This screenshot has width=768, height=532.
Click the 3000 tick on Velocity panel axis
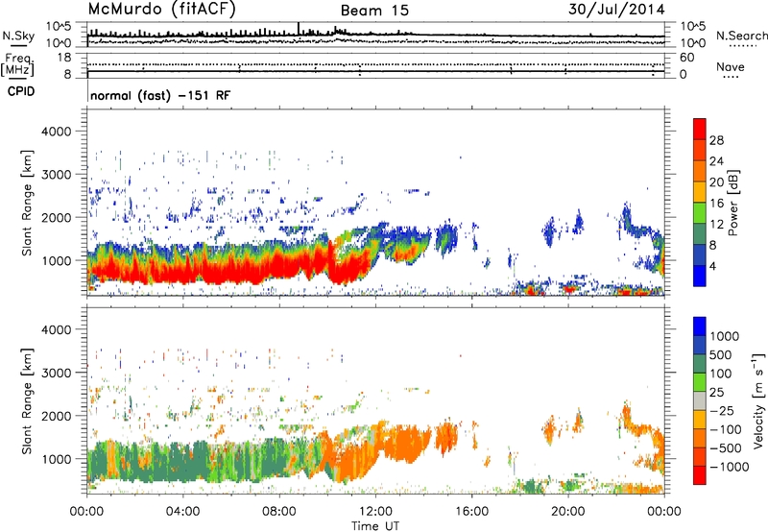[x=57, y=373]
